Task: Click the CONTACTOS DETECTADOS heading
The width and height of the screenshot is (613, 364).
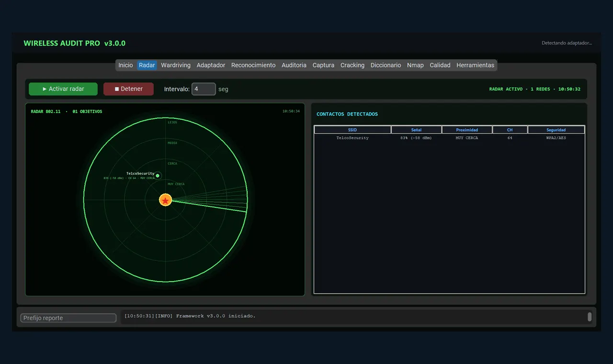Action: click(347, 114)
